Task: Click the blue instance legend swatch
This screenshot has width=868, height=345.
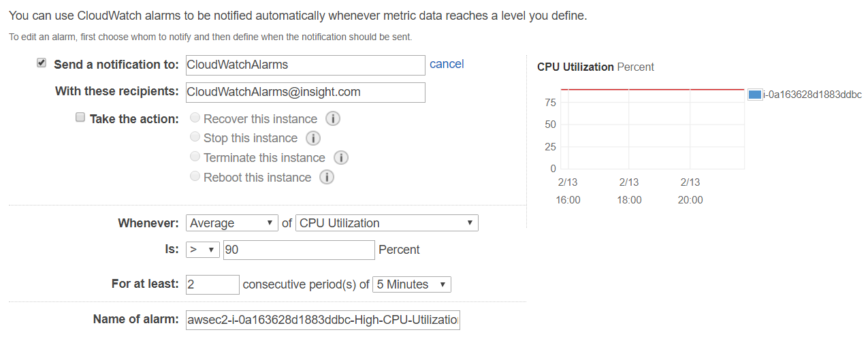Action: tap(754, 95)
